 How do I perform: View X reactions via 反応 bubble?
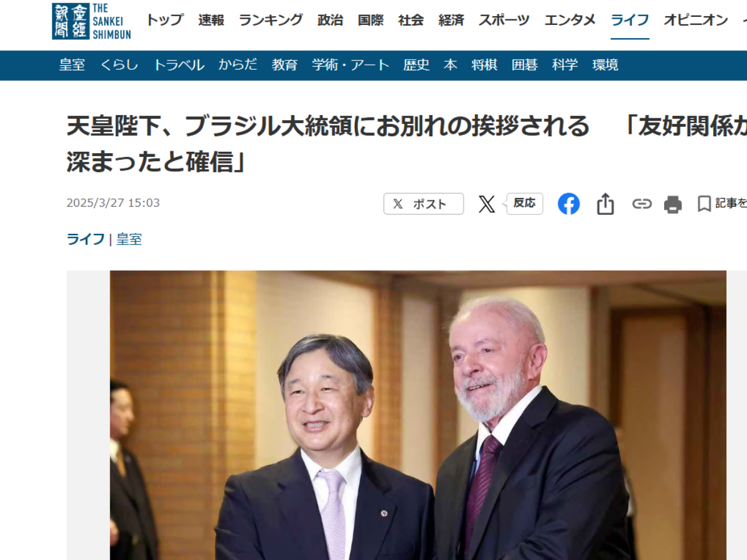pos(524,203)
